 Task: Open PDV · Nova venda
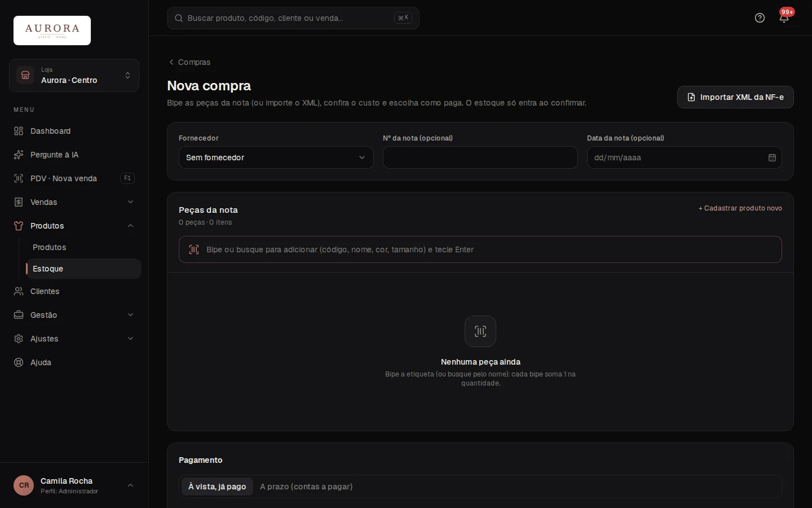tap(74, 178)
